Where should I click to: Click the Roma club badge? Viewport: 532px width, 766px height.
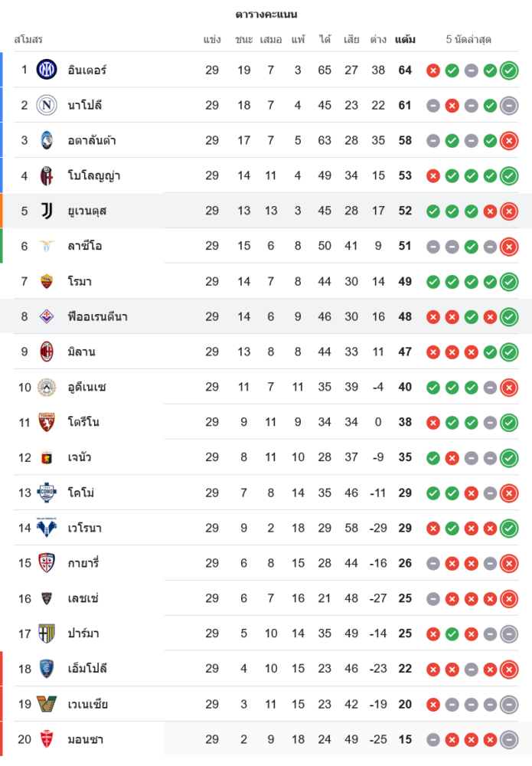pos(47,281)
